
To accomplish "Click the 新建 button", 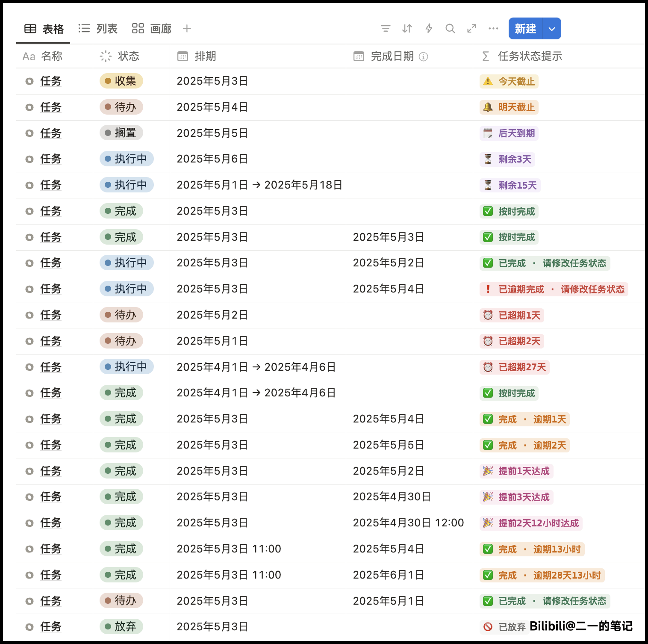I will click(525, 29).
